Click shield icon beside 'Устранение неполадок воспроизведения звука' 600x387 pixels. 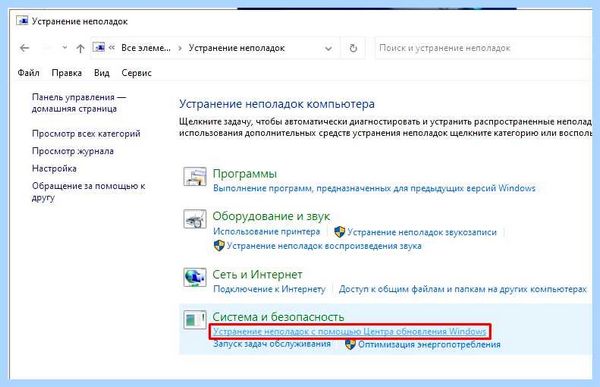(x=219, y=245)
